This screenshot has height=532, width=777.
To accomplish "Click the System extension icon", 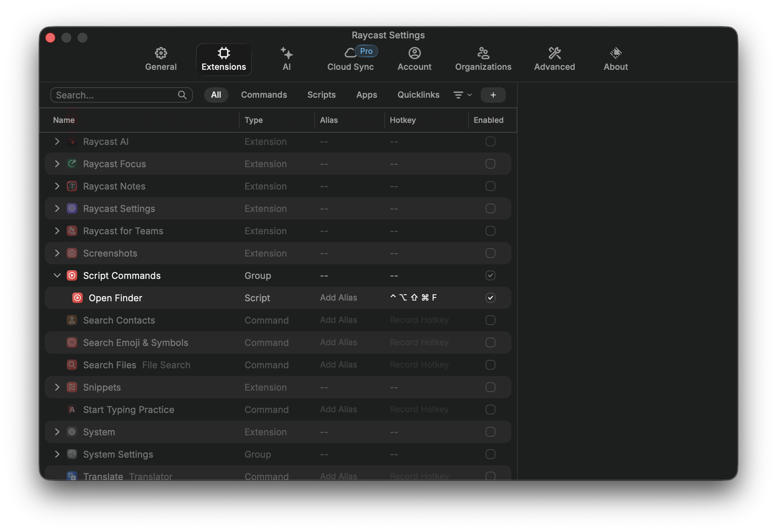I will tap(72, 432).
